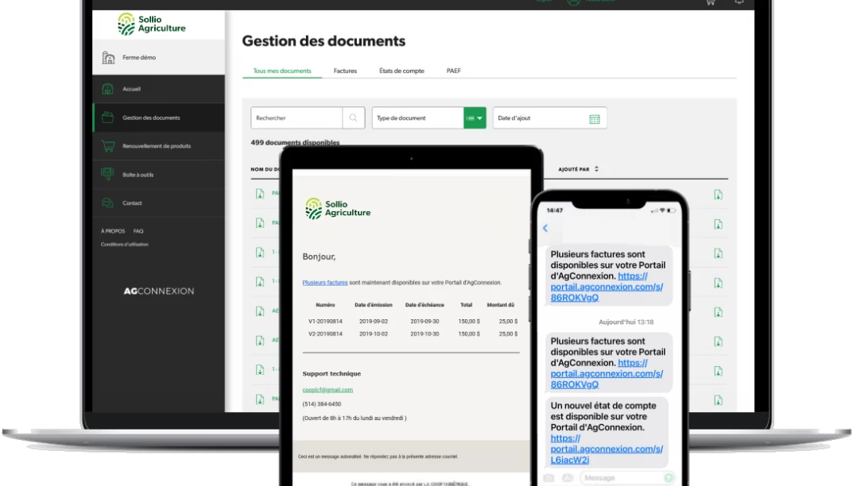Open the calendar date picker icon
Viewport: 868px width, 486px height.
pos(595,119)
